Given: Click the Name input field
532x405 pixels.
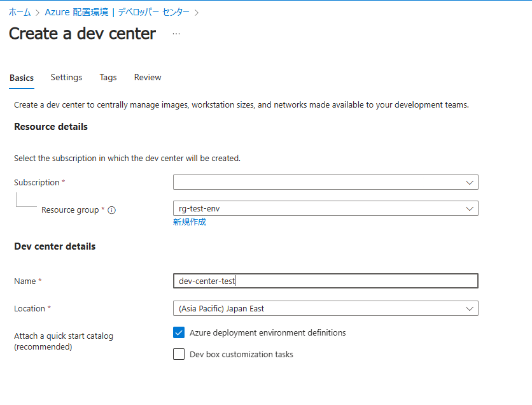Looking at the screenshot, I should pyautogui.click(x=326, y=281).
